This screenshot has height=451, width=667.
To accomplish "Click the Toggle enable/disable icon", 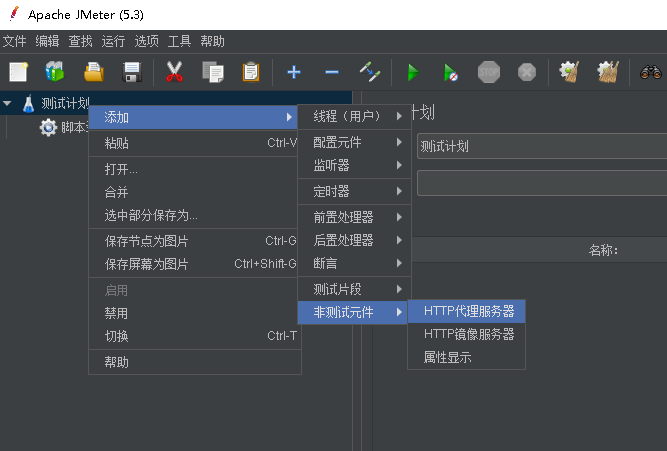I will [370, 72].
